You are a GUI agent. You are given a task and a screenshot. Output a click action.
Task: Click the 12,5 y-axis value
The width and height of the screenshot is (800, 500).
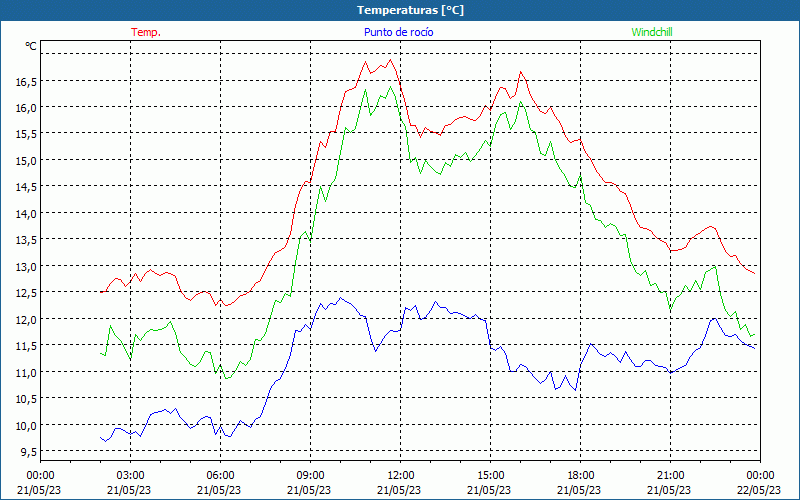(26, 293)
